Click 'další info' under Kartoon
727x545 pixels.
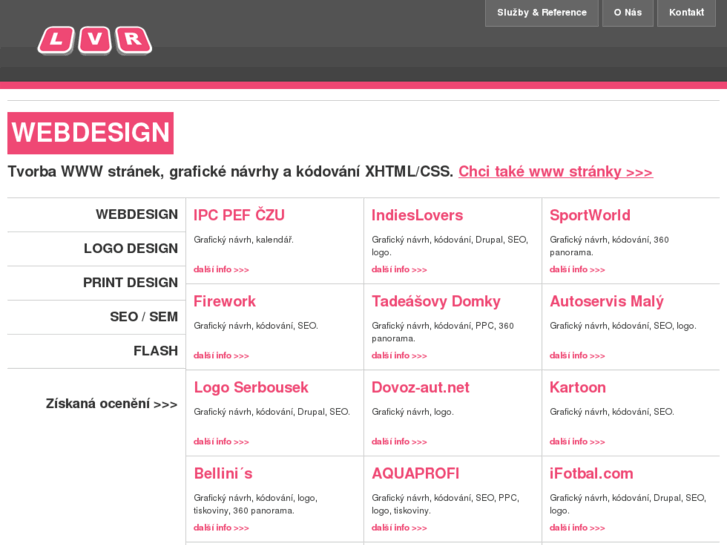577,442
